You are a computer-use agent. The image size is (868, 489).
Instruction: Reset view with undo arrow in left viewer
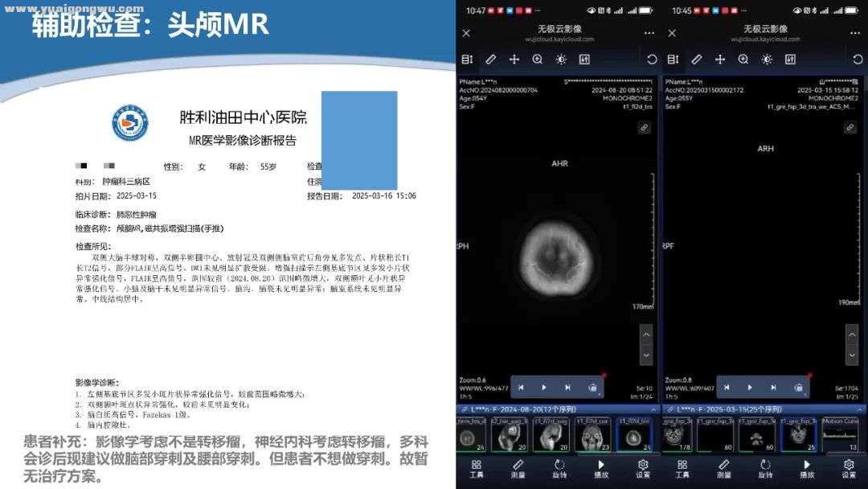(x=652, y=60)
